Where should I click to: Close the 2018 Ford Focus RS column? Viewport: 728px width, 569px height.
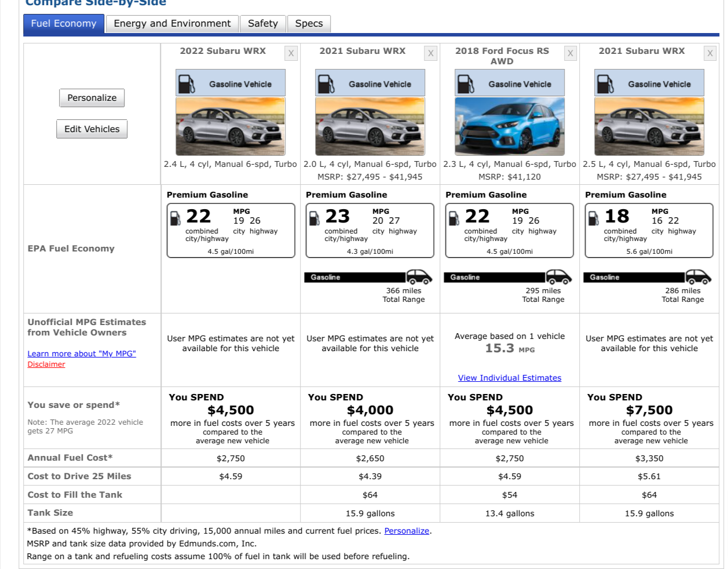[570, 53]
